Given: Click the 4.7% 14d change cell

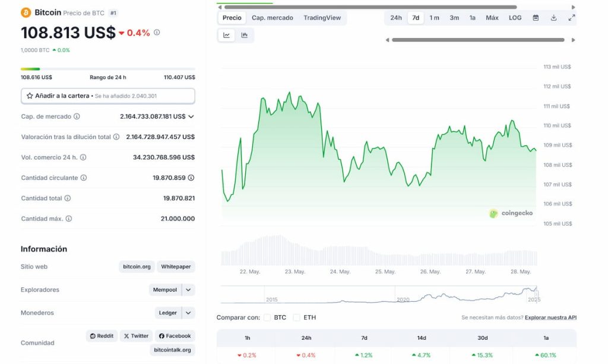Looking at the screenshot, I should (x=422, y=355).
